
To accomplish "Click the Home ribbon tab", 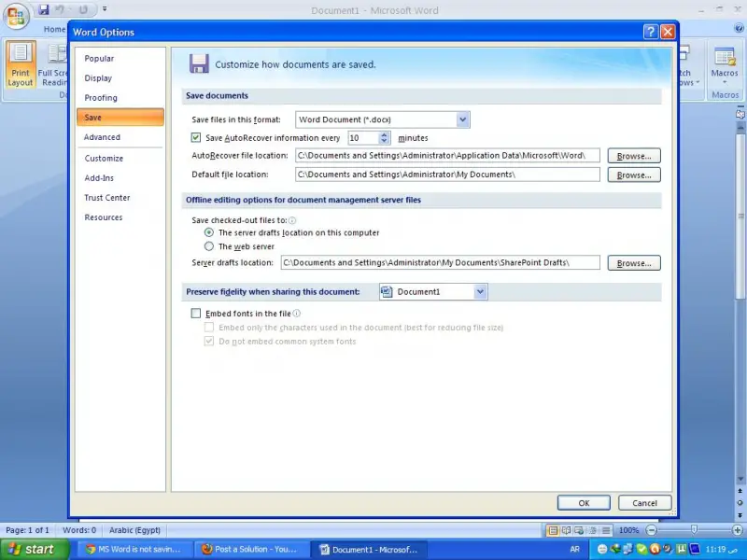I will (x=54, y=29).
